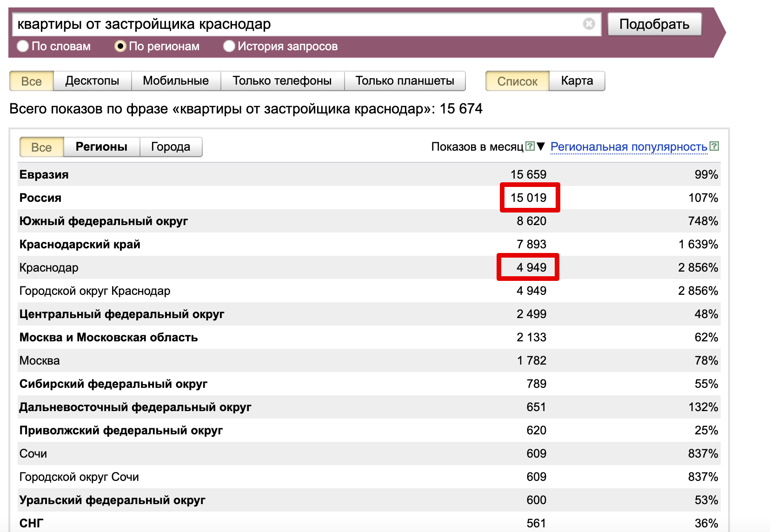Filter by the Регионы tab
The width and height of the screenshot is (770, 532).
(x=101, y=147)
